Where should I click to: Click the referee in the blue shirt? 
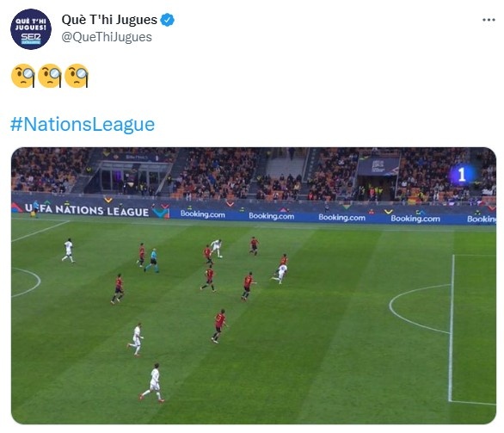point(152,261)
